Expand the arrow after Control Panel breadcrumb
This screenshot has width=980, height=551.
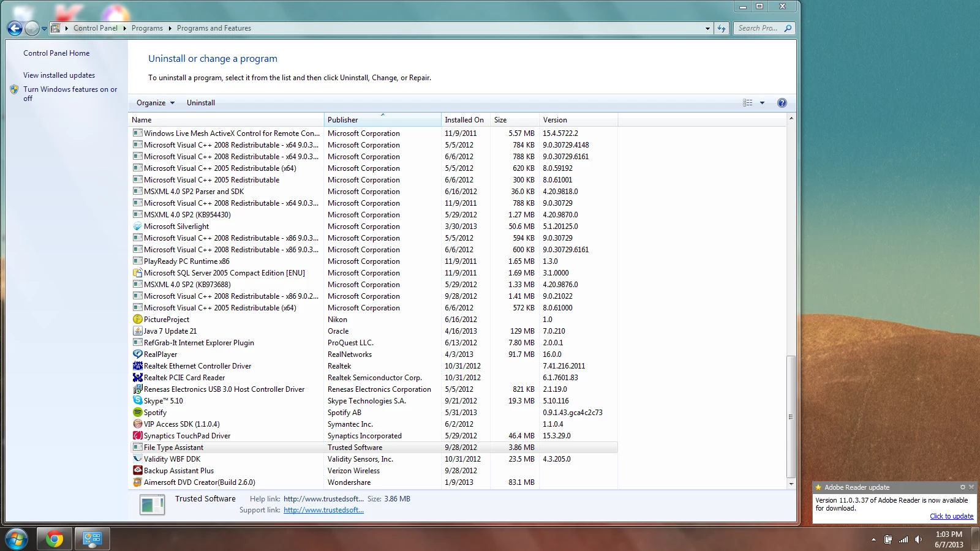(x=125, y=28)
